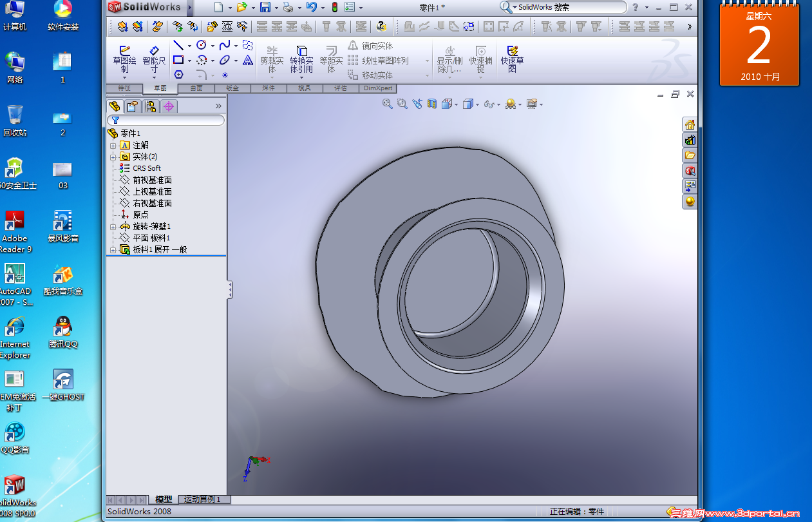Switch to the 焊件 weldments tab
This screenshot has height=522, width=812.
[x=269, y=88]
